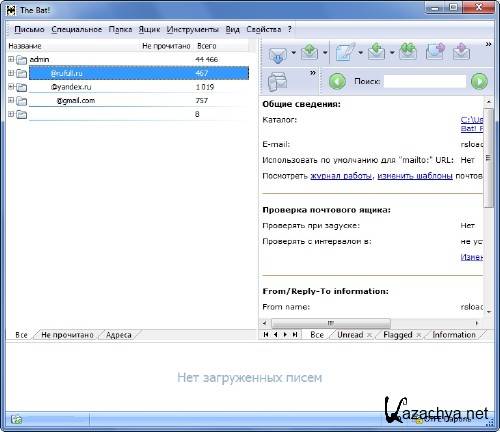Click the forward message icon

435,52
